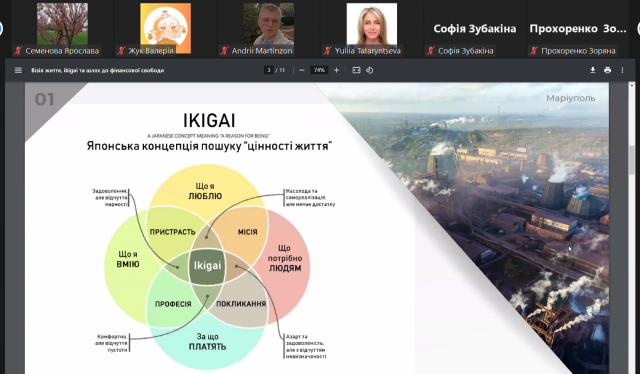The image size is (640, 374).
Task: Click the ПРИСТРАСТЬ label in the diagram
Action: click(x=172, y=232)
